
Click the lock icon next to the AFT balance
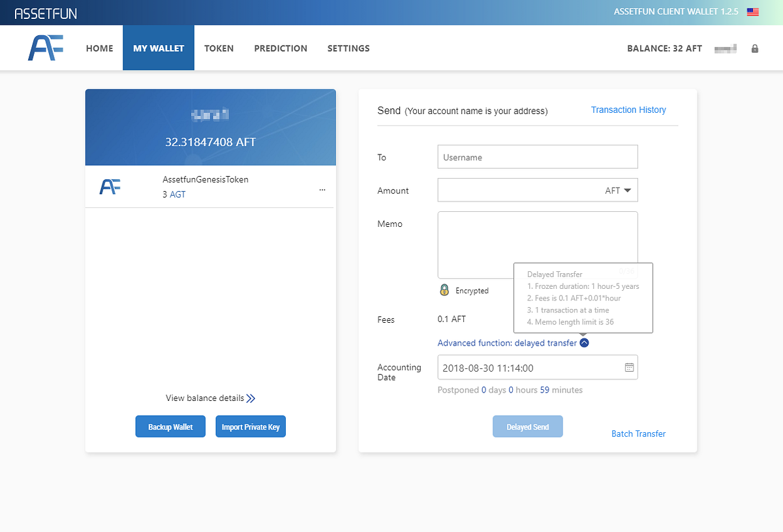click(754, 49)
